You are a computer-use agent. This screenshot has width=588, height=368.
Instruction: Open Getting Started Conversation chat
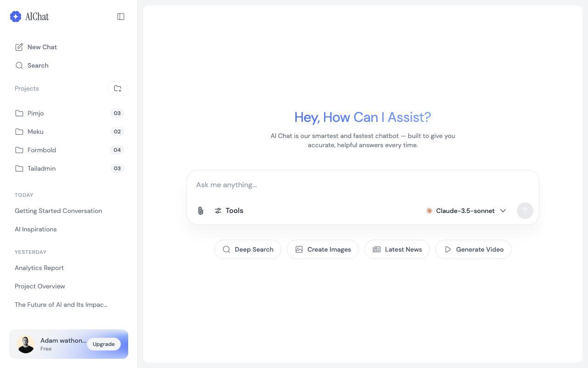coord(58,211)
